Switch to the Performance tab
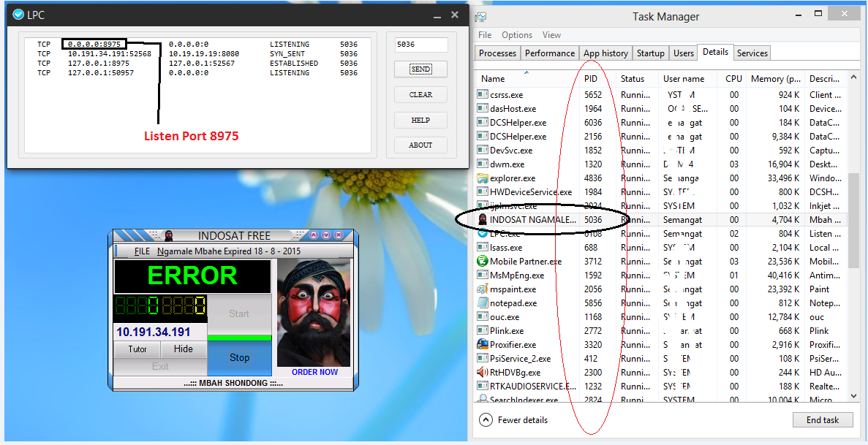 pyautogui.click(x=549, y=53)
